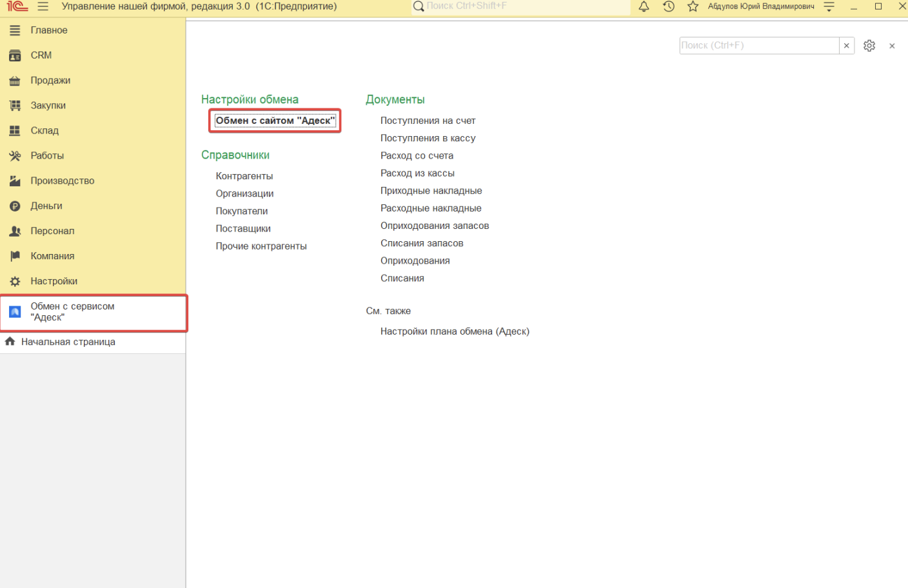Click the user name Абдулов Юрий Владимирович

761,6
